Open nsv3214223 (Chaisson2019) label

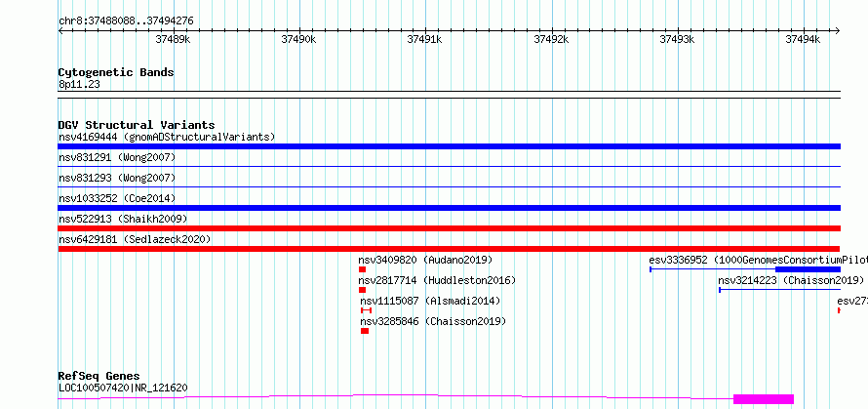pos(791,280)
